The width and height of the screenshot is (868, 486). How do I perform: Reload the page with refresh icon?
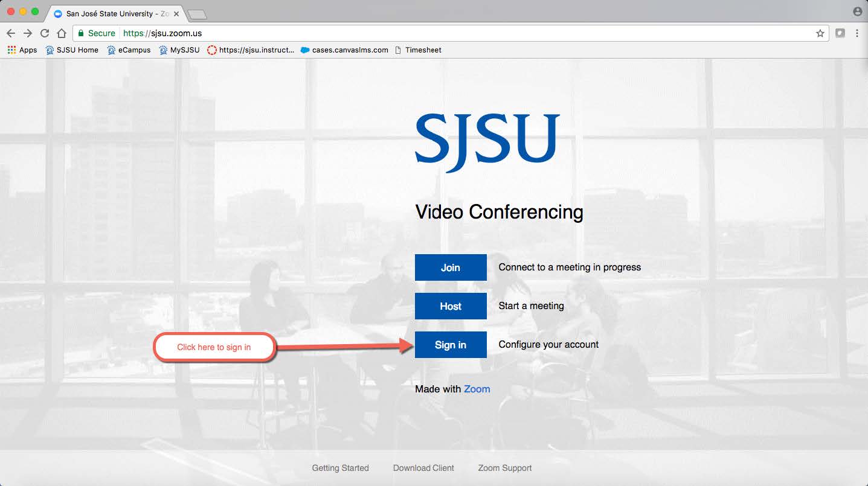[x=45, y=33]
